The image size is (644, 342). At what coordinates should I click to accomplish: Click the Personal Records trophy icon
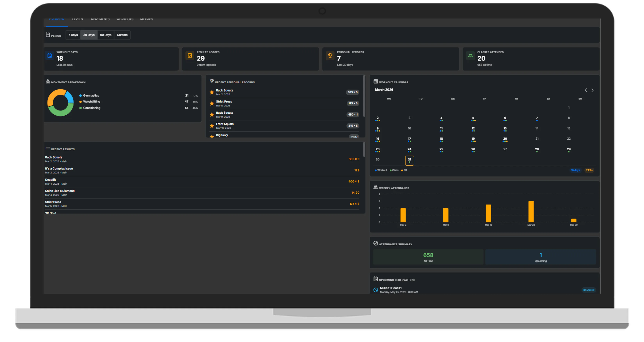(x=330, y=56)
